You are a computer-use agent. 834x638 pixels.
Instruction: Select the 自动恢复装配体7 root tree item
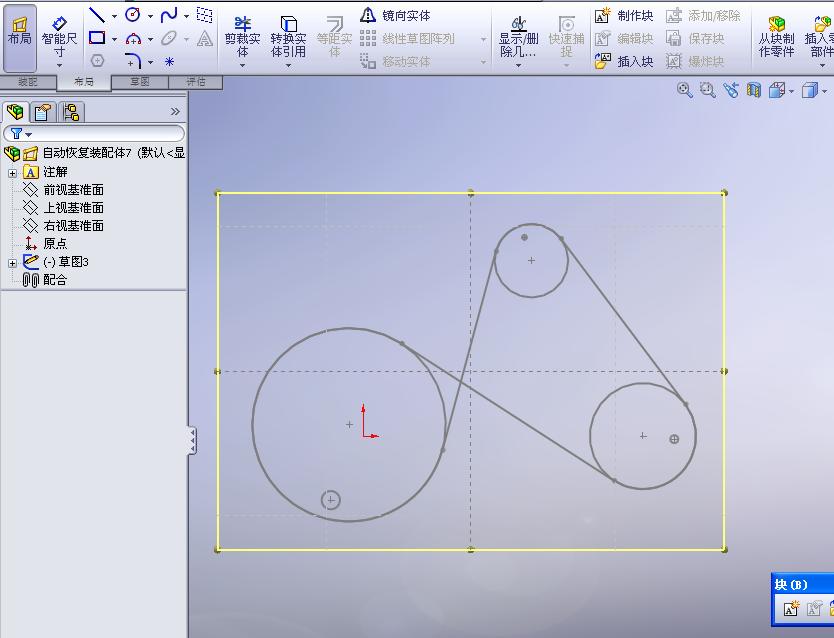(95, 153)
